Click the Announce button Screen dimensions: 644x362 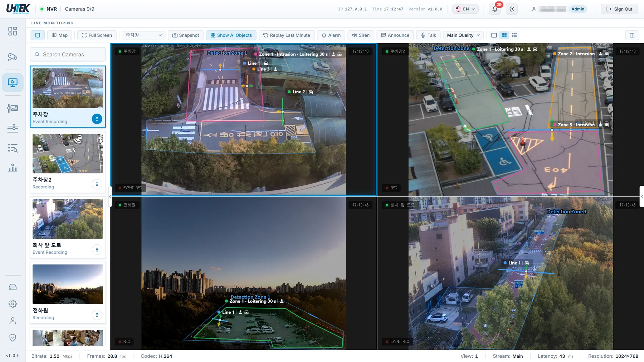(395, 35)
